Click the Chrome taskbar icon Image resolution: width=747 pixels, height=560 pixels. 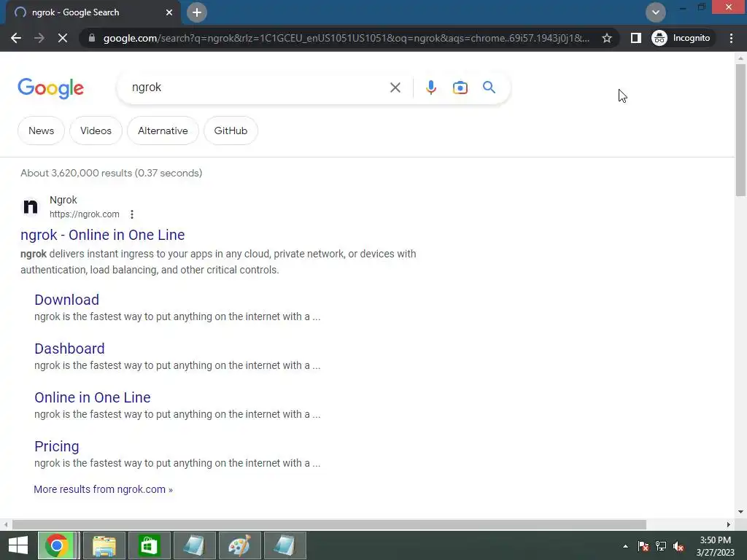pyautogui.click(x=57, y=545)
